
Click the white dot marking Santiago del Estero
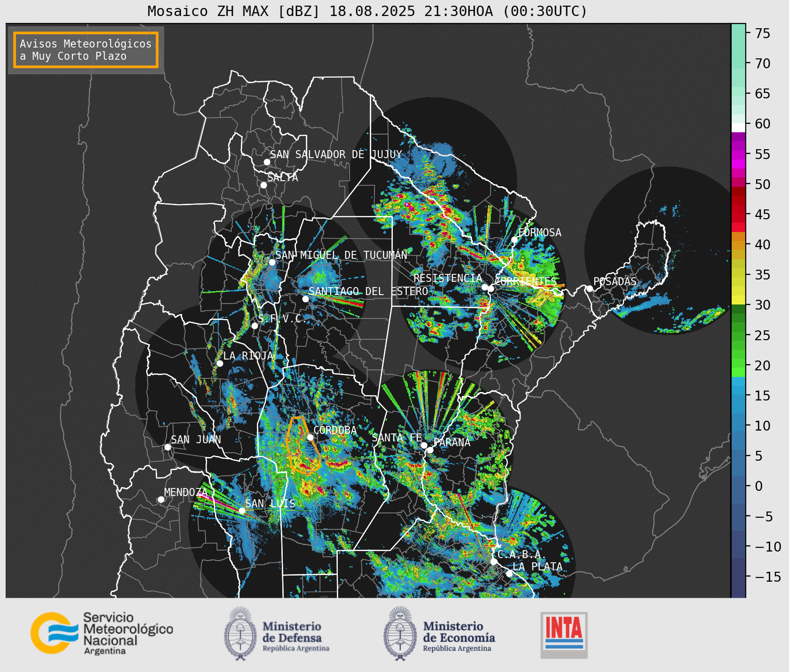305,299
